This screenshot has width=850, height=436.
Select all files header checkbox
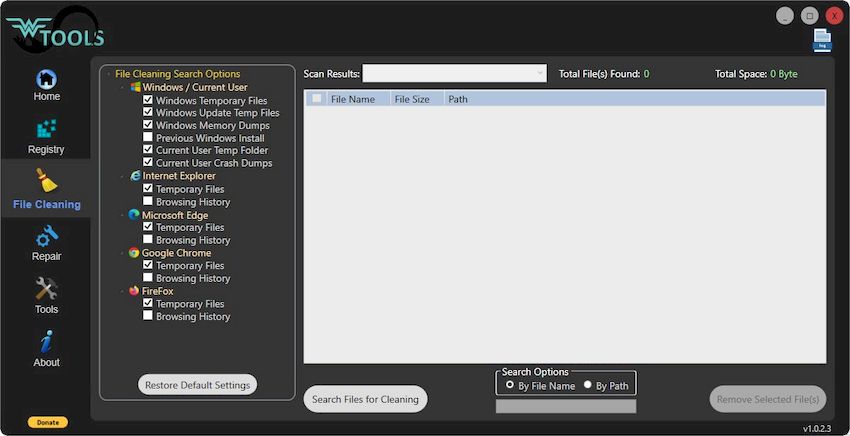coord(317,99)
